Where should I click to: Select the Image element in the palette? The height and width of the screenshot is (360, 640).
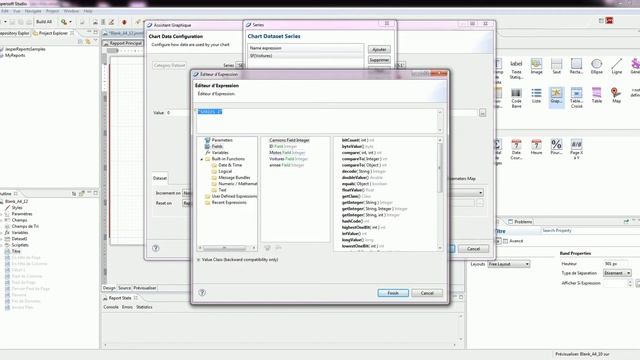[536, 66]
